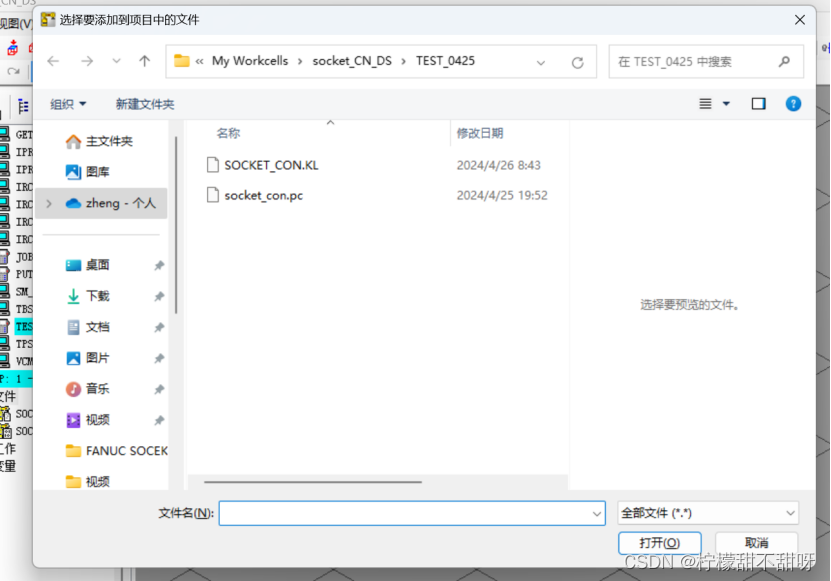Image resolution: width=831 pixels, height=581 pixels.
Task: Click the navigation pane vertical scrollbar
Action: pos(176,225)
